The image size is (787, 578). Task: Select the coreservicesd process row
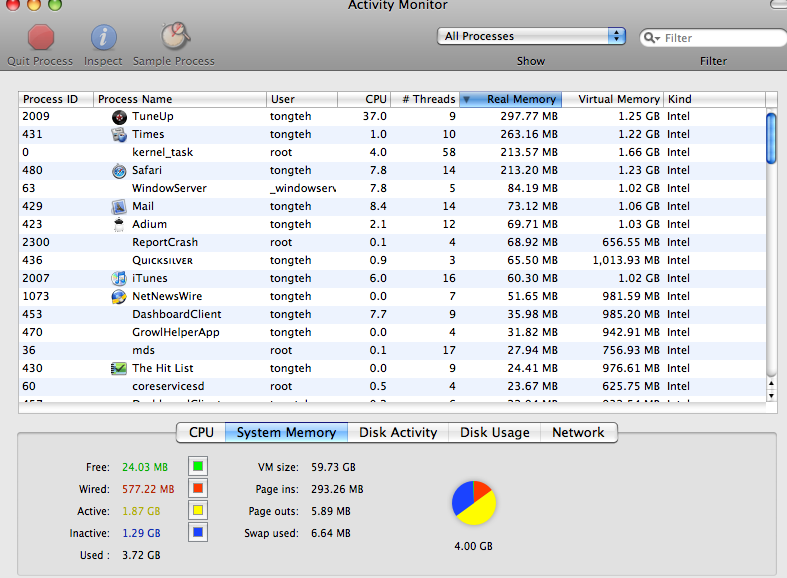[392, 386]
